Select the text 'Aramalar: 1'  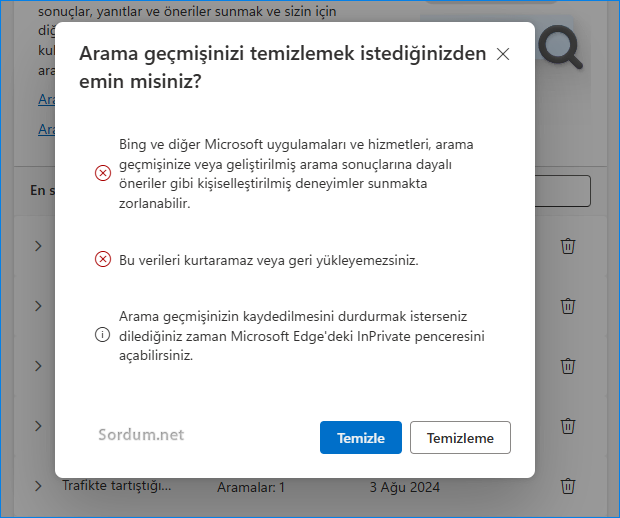(251, 487)
